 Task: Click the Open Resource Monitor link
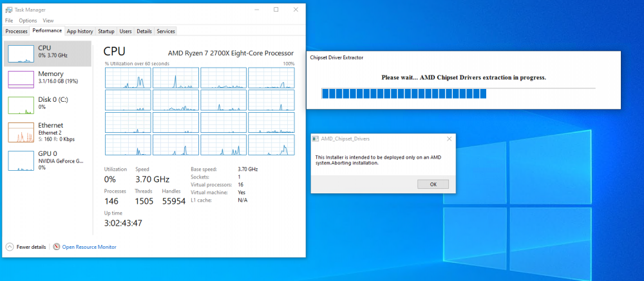click(x=89, y=247)
